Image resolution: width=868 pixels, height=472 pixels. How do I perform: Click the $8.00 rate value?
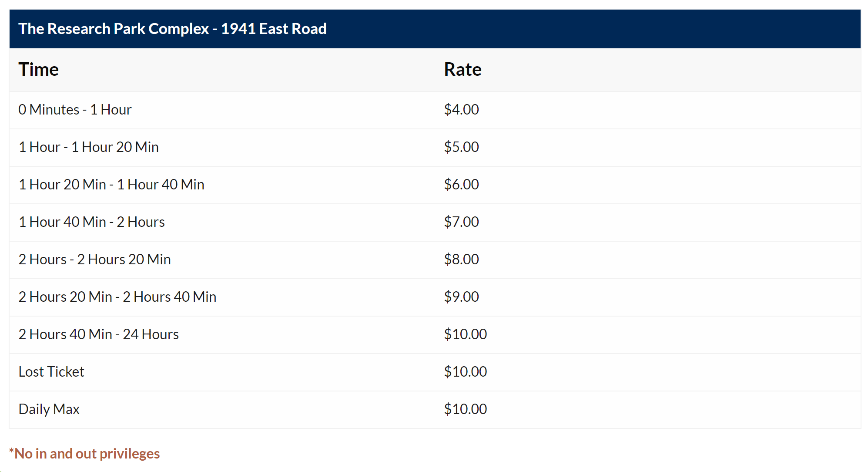(x=461, y=260)
